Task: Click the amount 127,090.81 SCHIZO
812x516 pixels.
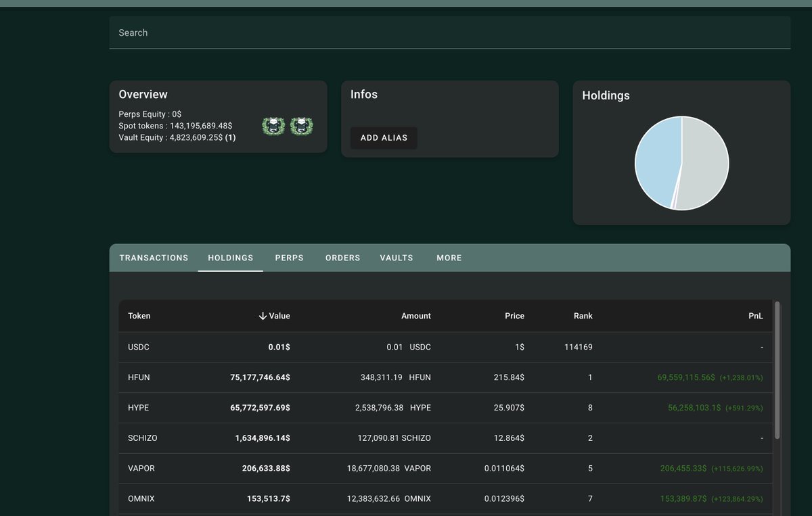Action: pos(394,438)
